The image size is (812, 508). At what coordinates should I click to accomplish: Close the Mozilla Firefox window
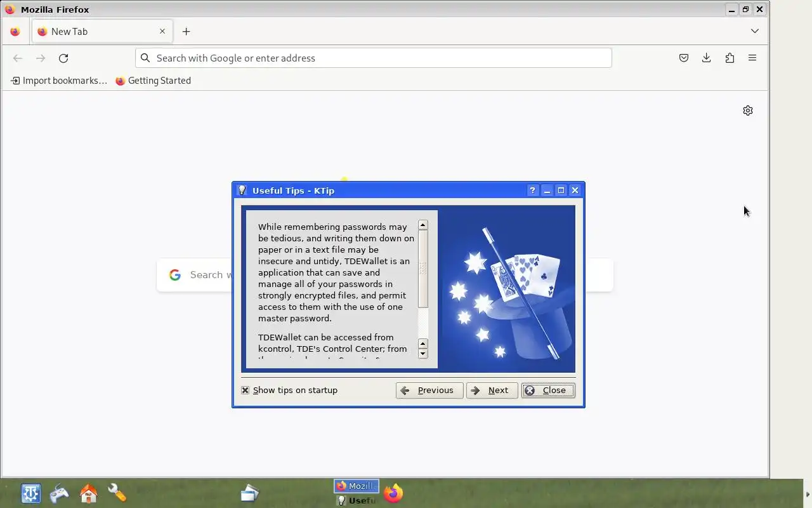[x=759, y=10]
